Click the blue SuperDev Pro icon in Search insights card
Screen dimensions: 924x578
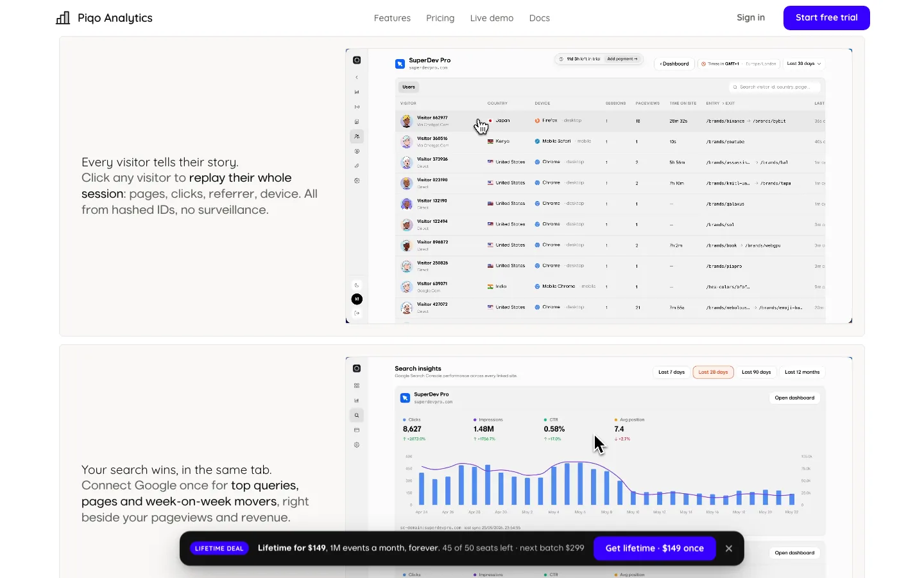pyautogui.click(x=405, y=398)
